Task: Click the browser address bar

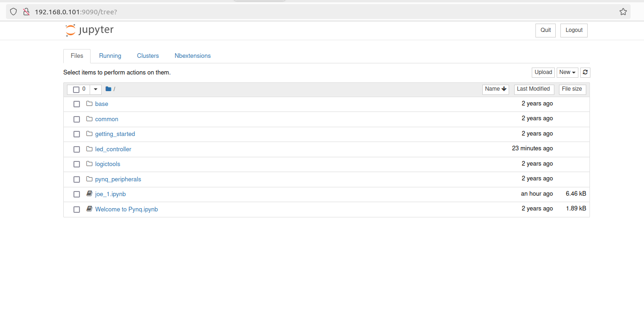Action: click(x=323, y=12)
